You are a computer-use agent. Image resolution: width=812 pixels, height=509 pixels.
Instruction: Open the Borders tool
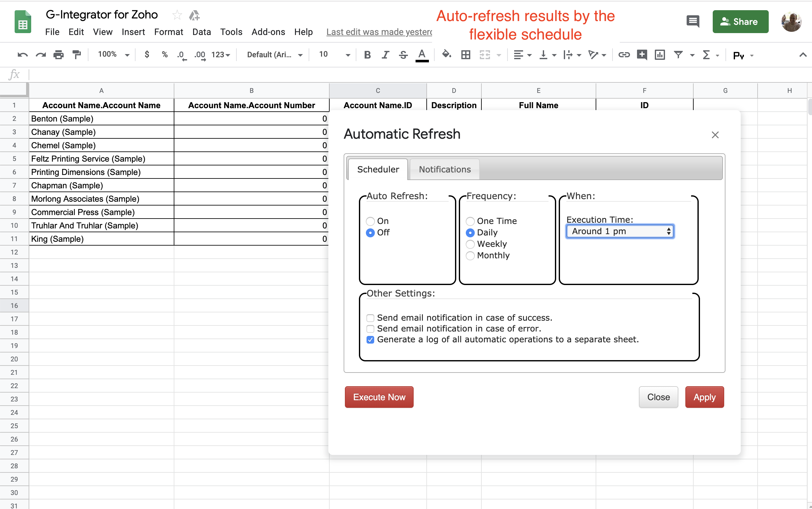point(465,54)
